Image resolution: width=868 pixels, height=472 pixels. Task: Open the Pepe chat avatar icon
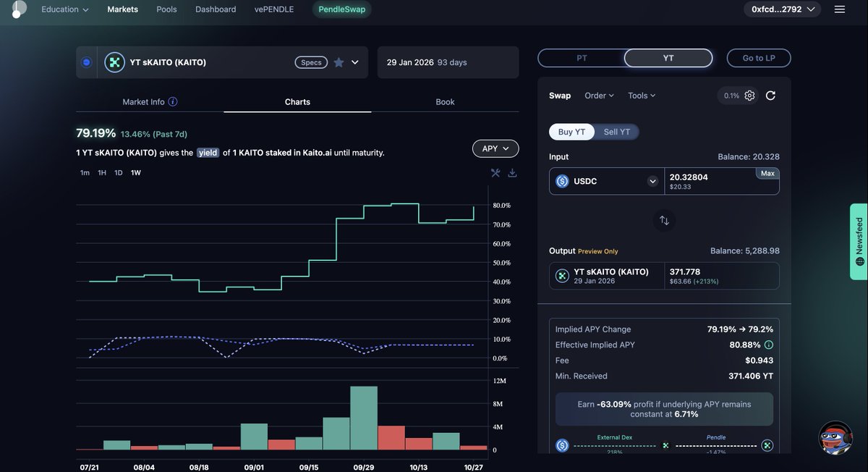point(835,438)
